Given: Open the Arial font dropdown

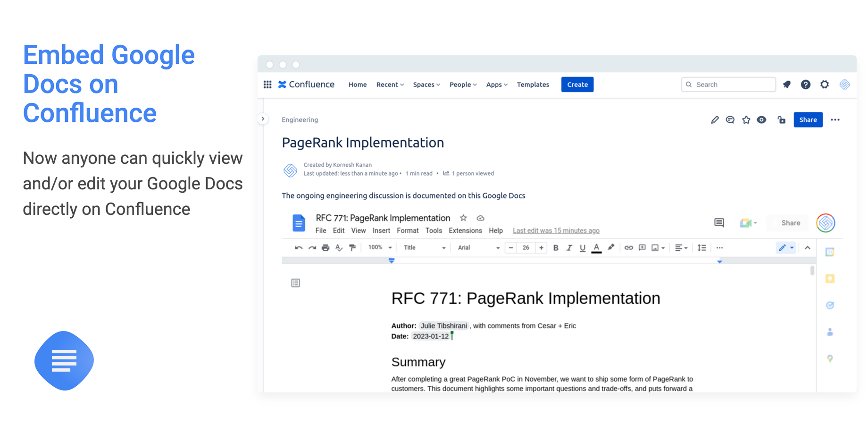Looking at the screenshot, I should click(478, 247).
